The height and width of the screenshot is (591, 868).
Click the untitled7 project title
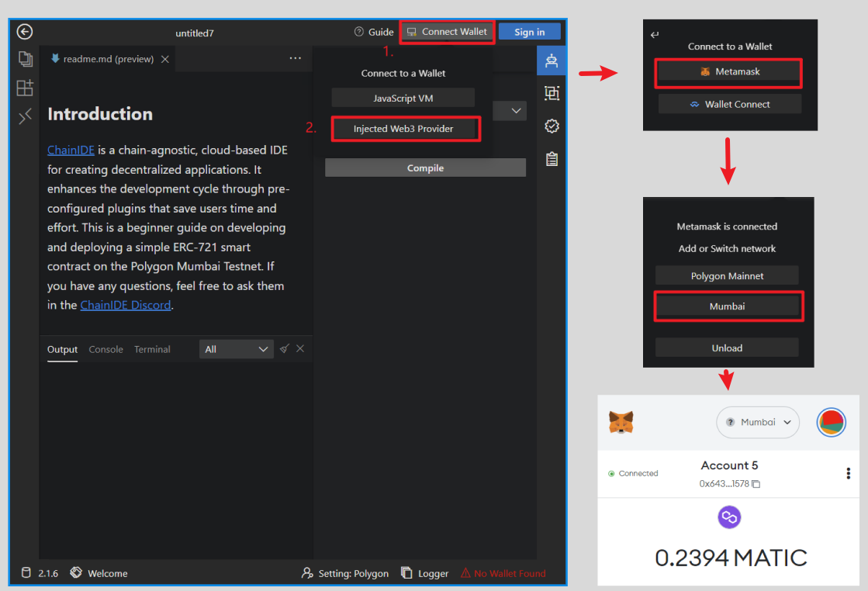tap(194, 33)
